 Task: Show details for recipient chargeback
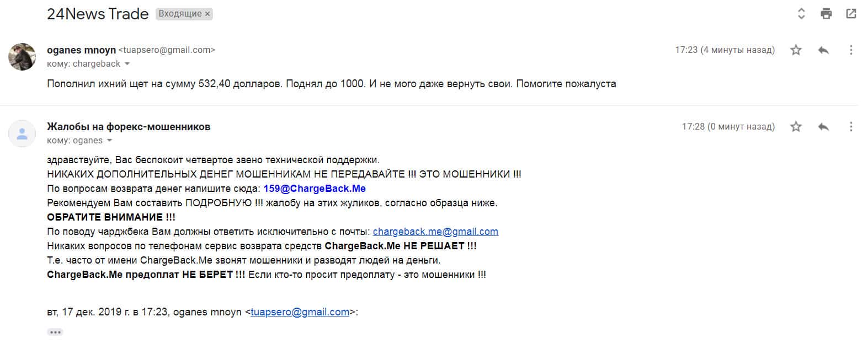click(x=127, y=64)
